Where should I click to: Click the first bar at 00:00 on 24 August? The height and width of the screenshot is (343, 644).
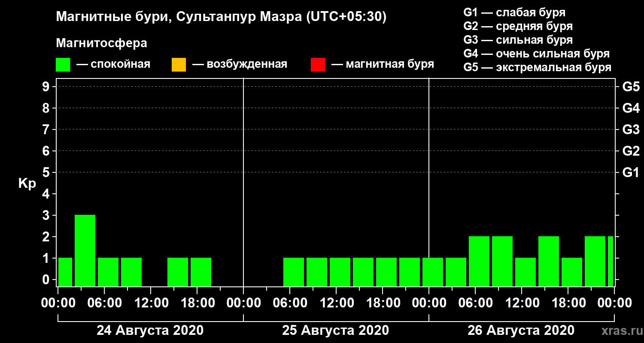pos(65,272)
